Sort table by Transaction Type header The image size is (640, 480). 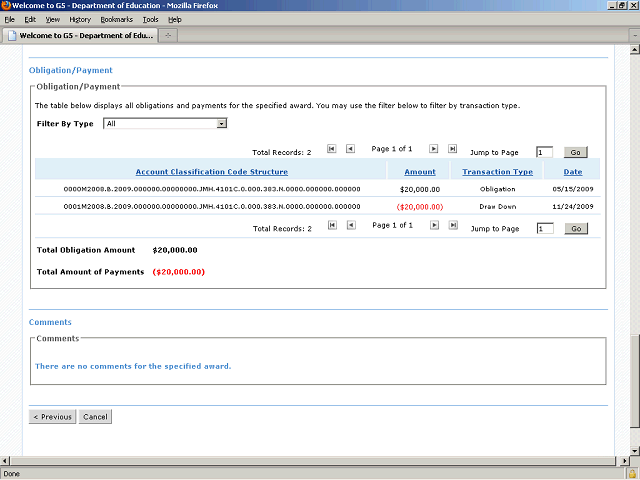point(497,172)
